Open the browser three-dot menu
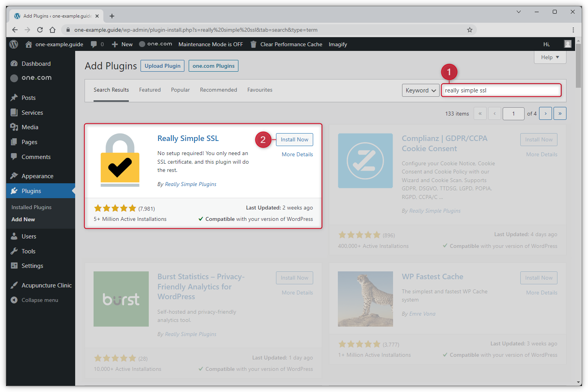 [x=573, y=30]
